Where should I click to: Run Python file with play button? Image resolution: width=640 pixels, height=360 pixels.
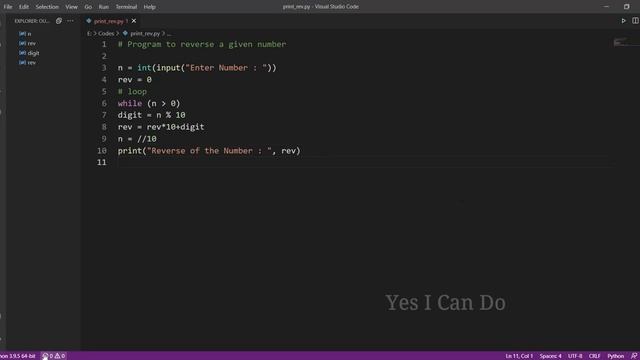click(623, 21)
